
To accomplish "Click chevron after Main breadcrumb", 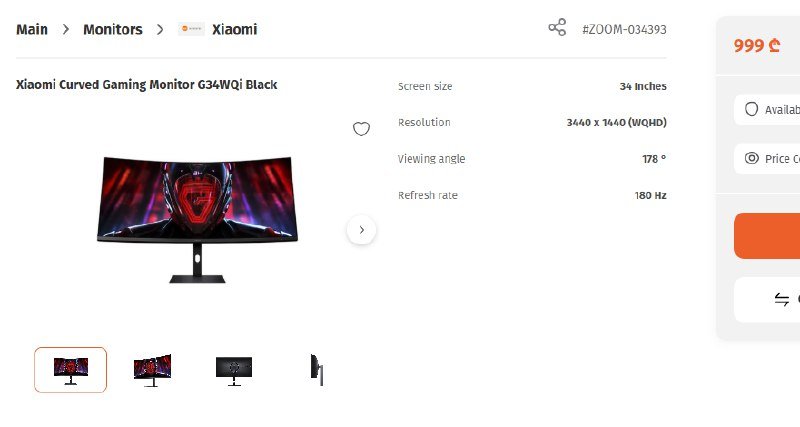I will [x=65, y=30].
